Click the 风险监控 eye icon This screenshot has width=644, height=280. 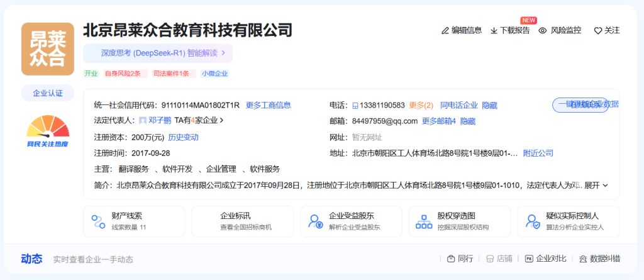pyautogui.click(x=543, y=30)
